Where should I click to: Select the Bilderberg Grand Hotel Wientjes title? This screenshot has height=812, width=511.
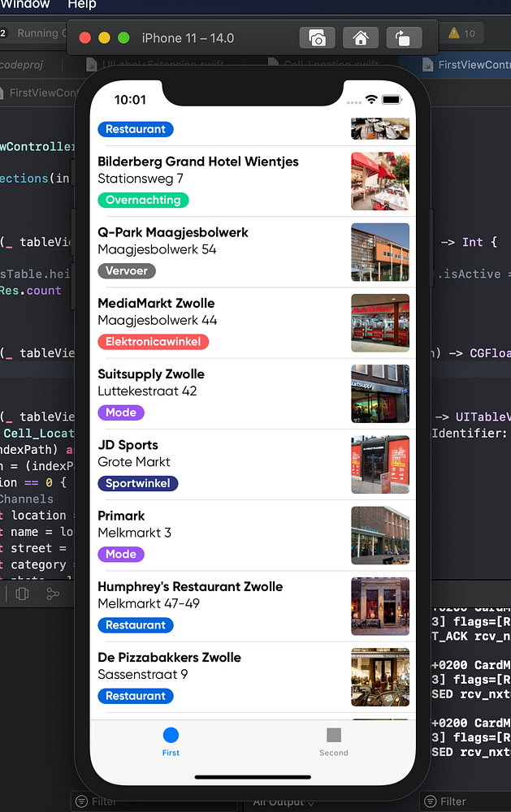[198, 162]
